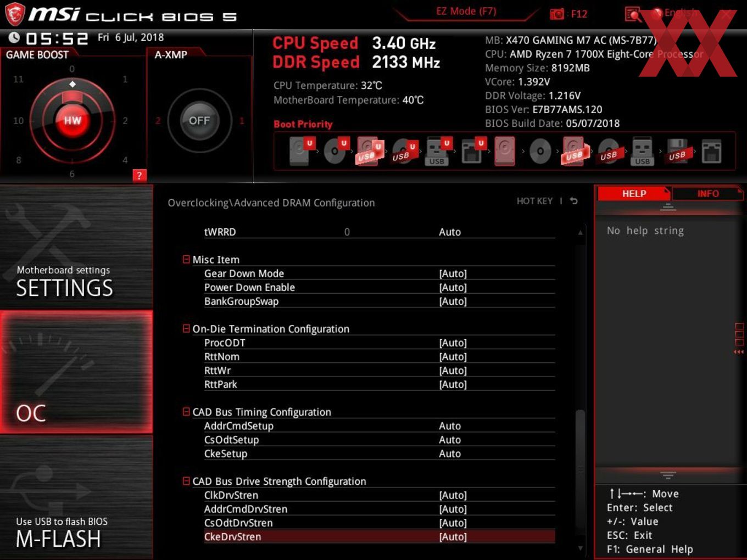Viewport: 747px width, 560px height.
Task: Open RttNom [Auto] option list
Action: coord(453,356)
